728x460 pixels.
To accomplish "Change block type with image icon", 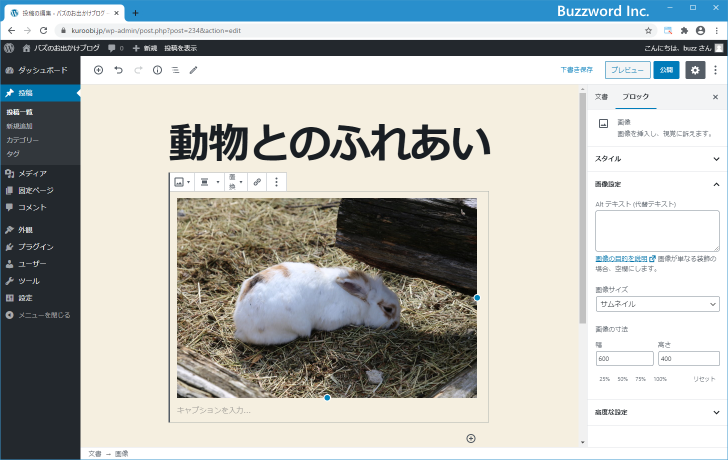I will (x=182, y=182).
